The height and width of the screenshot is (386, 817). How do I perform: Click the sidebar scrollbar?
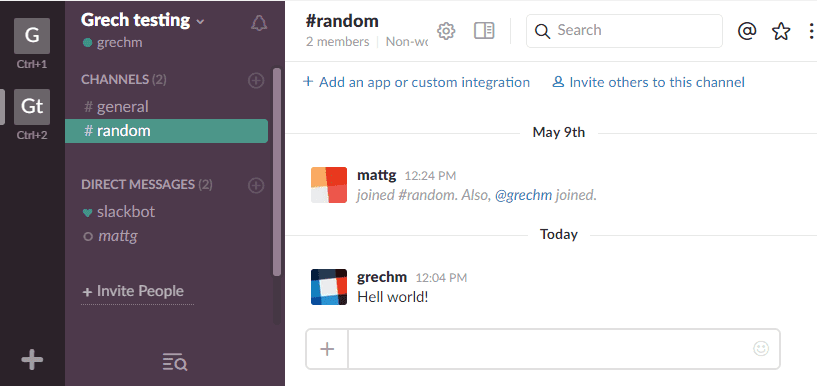277,172
